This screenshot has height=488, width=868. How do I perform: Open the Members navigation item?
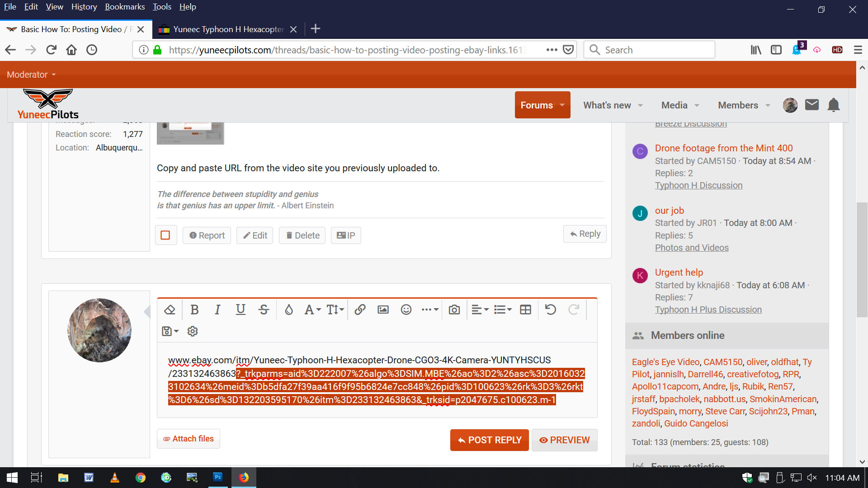coord(738,105)
